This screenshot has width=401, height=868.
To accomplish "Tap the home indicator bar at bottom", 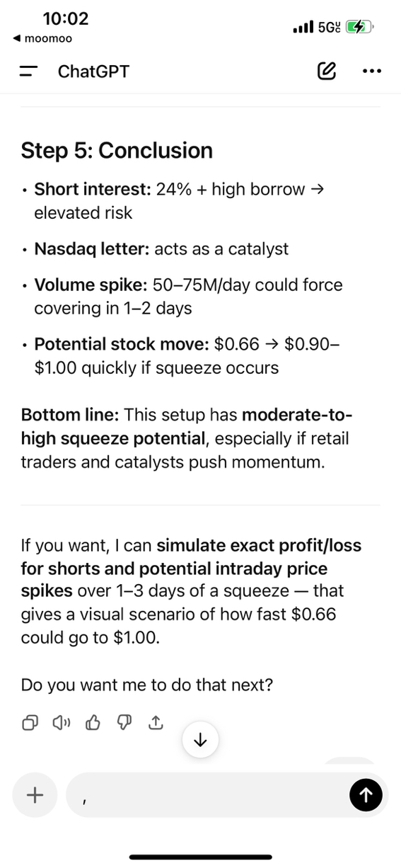I will (x=201, y=857).
